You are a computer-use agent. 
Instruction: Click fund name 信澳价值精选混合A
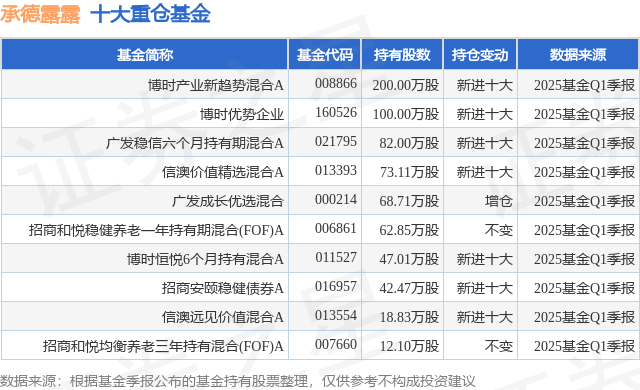coord(222,172)
